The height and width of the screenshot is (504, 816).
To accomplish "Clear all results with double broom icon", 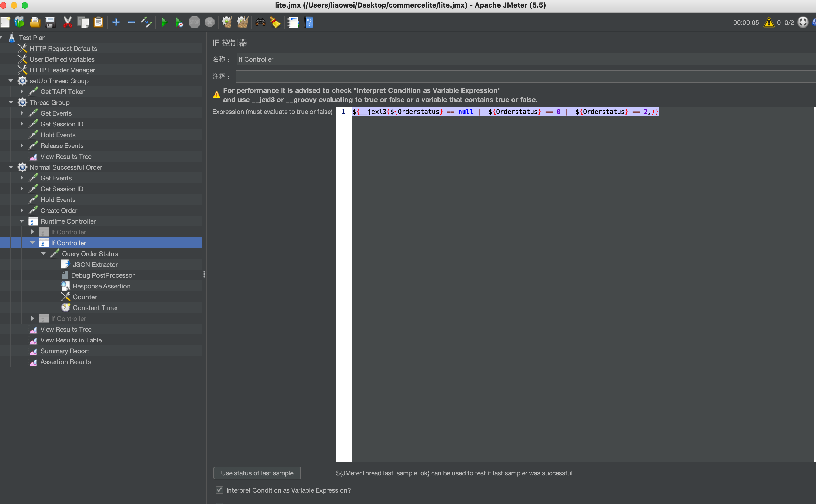I will coord(242,22).
